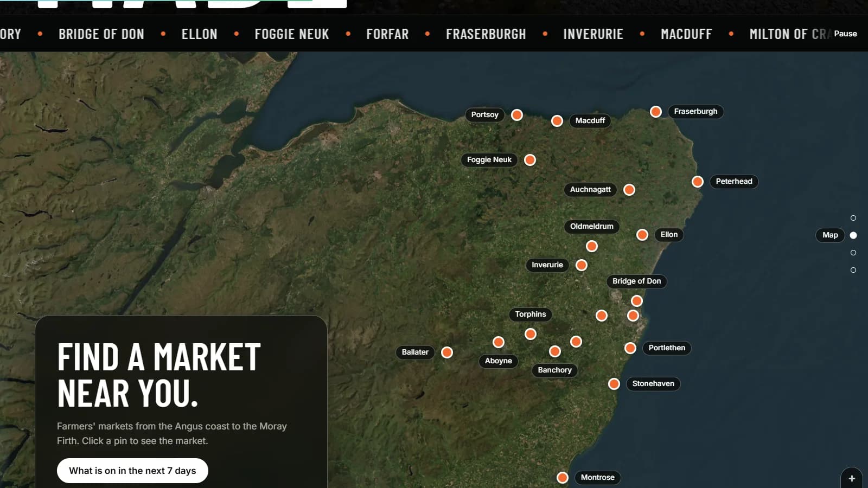Click FRASERBURGH in the top ticker
868x488 pixels.
486,34
